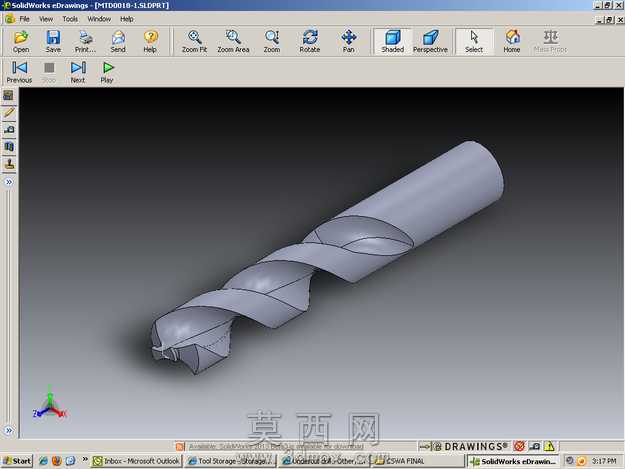Open the Tools menu

tap(70, 19)
